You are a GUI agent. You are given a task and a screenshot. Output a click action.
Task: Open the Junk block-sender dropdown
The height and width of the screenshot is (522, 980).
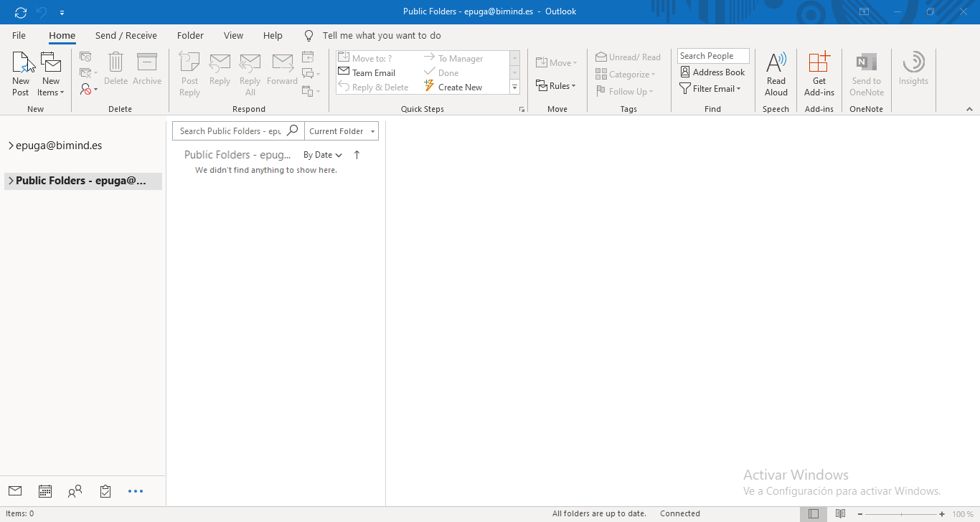pyautogui.click(x=89, y=89)
